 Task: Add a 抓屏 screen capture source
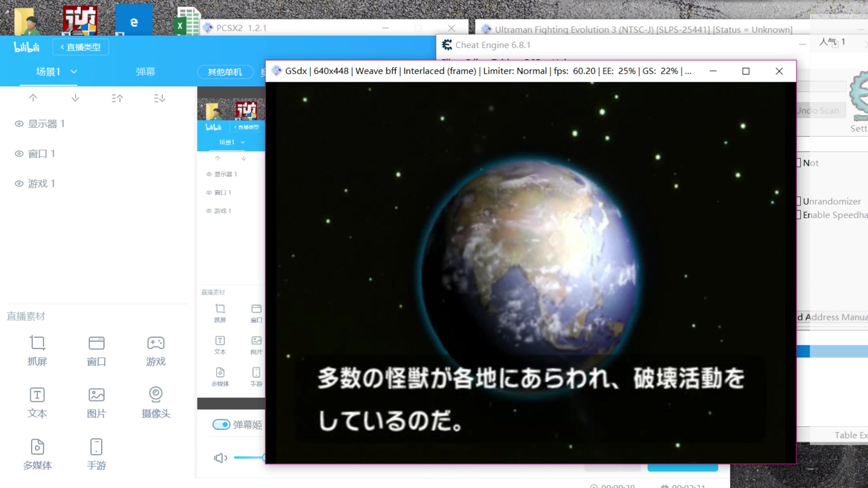[37, 350]
